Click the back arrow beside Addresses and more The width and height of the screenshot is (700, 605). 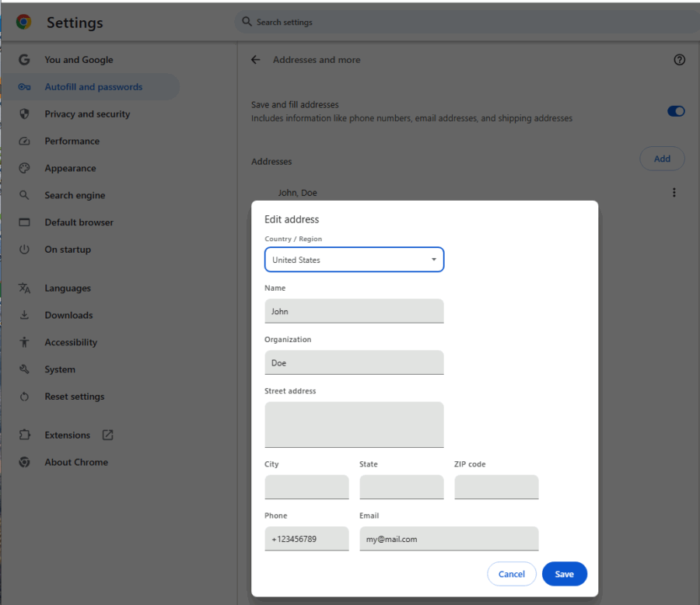pos(255,60)
